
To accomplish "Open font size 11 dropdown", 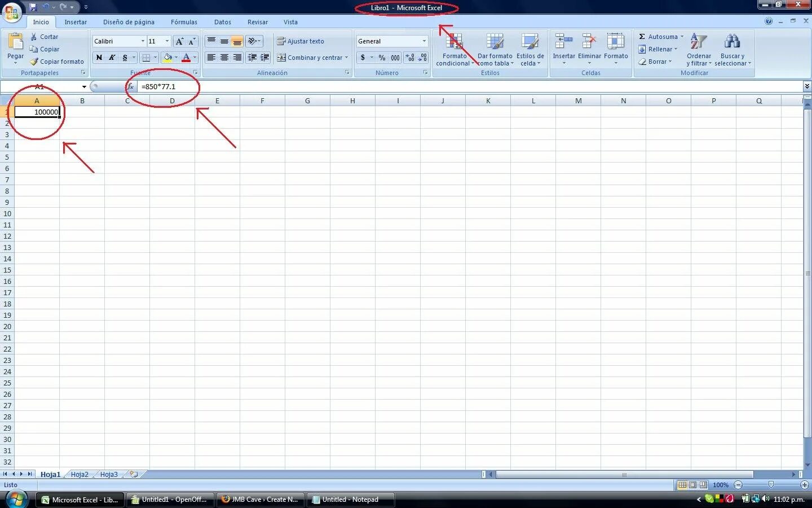I will tap(167, 41).
